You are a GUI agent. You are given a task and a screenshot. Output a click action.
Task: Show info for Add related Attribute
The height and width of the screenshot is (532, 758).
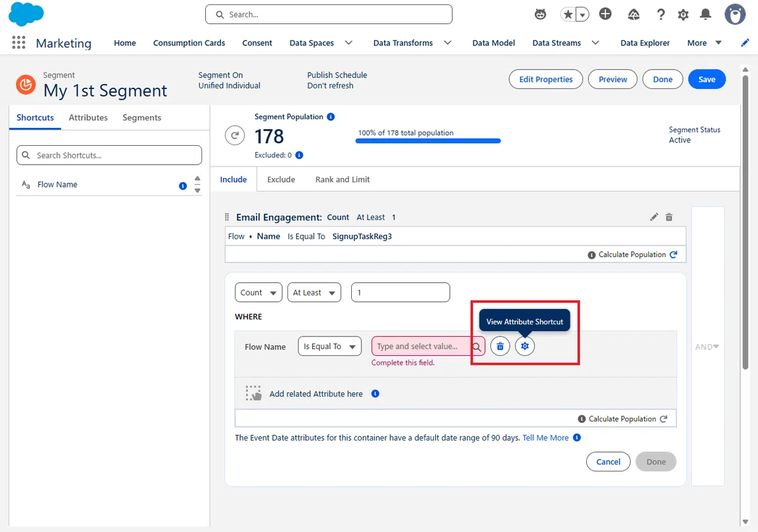click(x=375, y=393)
